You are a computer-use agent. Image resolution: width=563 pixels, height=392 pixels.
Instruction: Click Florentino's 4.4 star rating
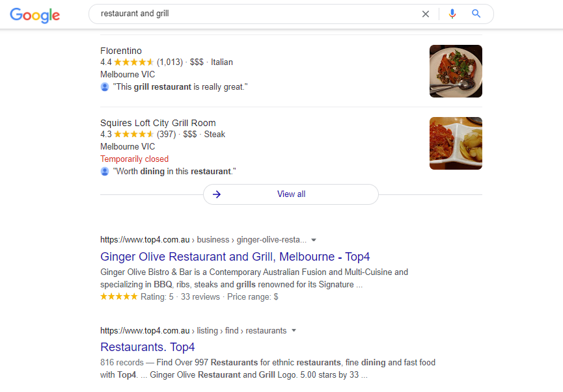point(133,62)
